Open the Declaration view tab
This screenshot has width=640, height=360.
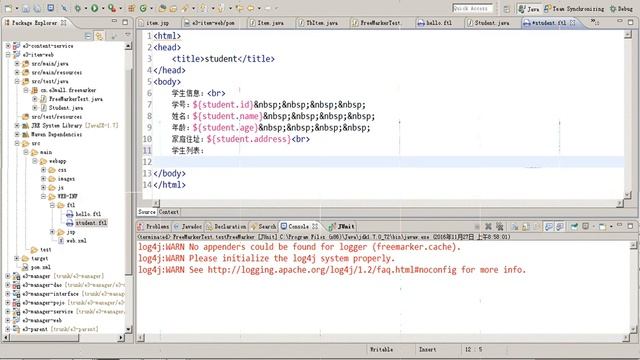tap(226, 226)
